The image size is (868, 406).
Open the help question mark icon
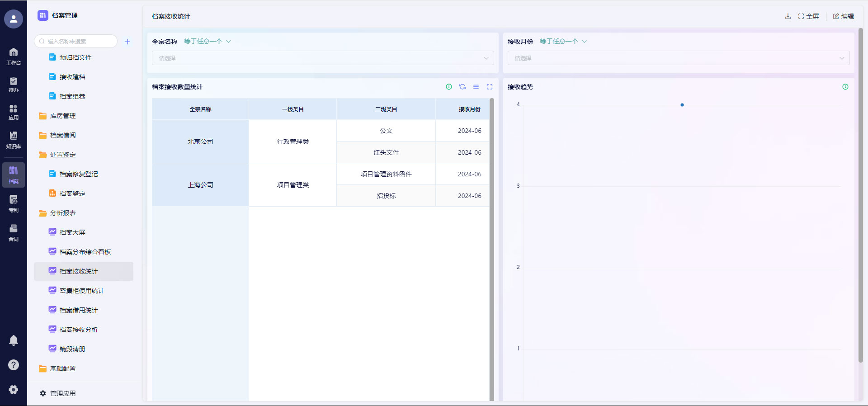click(x=14, y=365)
